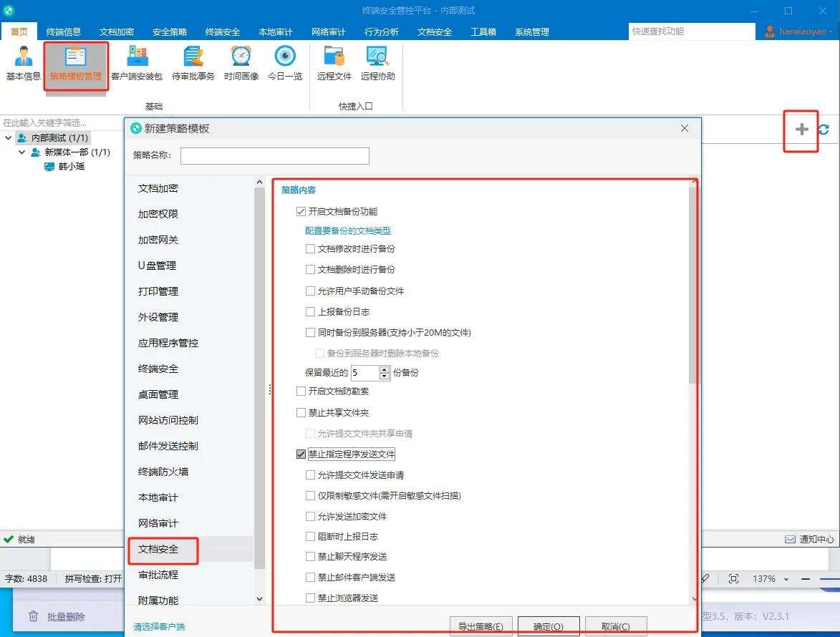Click 批量删除 in the background window
The image size is (840, 637).
(x=66, y=617)
